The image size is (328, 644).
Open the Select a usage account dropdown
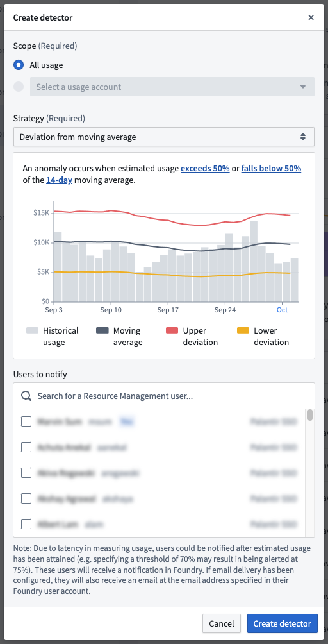tap(172, 87)
